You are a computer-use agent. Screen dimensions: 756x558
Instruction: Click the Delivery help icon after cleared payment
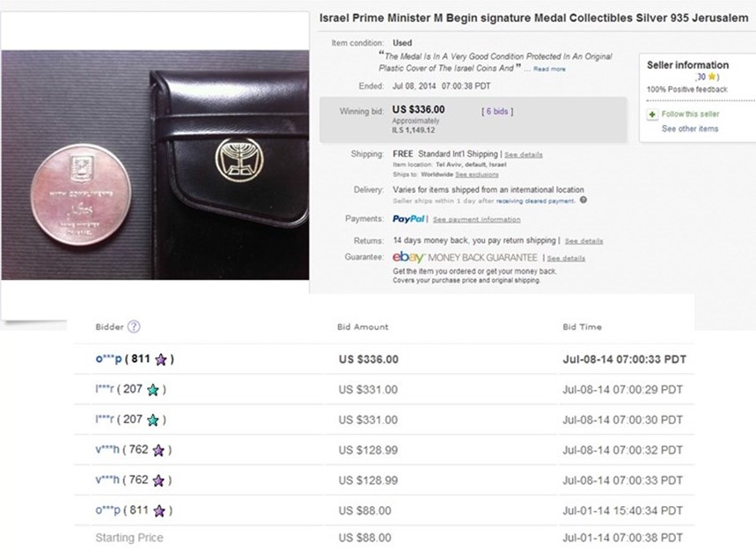pos(584,200)
